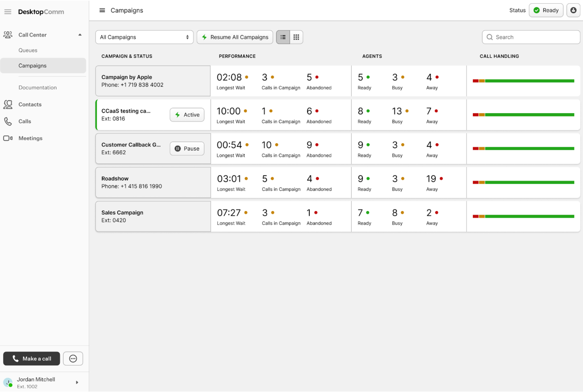The image size is (583, 392).
Task: Open Meetings via video camera icon
Action: pos(8,138)
